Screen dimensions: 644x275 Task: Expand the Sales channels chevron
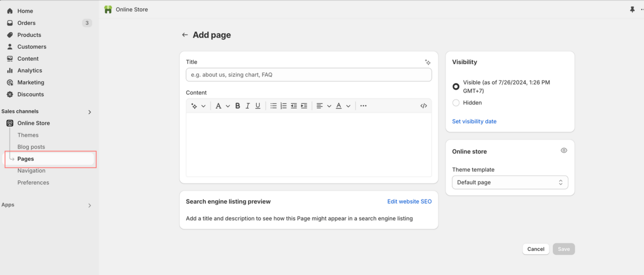90,112
